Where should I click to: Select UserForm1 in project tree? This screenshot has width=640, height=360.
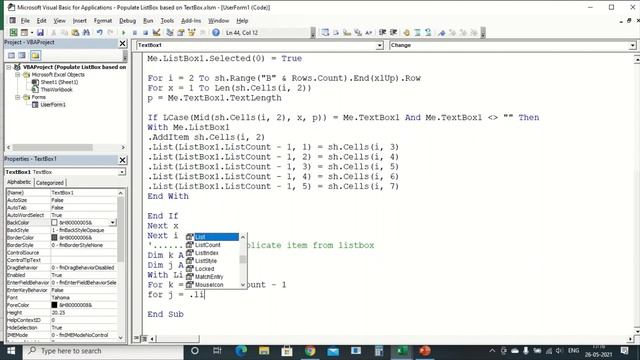[53, 104]
